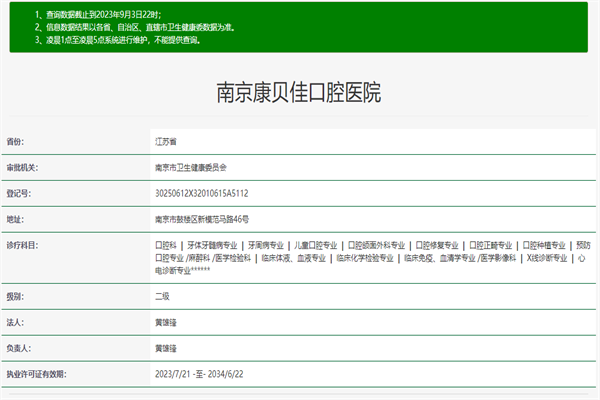Select the validity period 2023/7/21 -至- 2034/6/22
600x400 pixels.
tap(199, 374)
